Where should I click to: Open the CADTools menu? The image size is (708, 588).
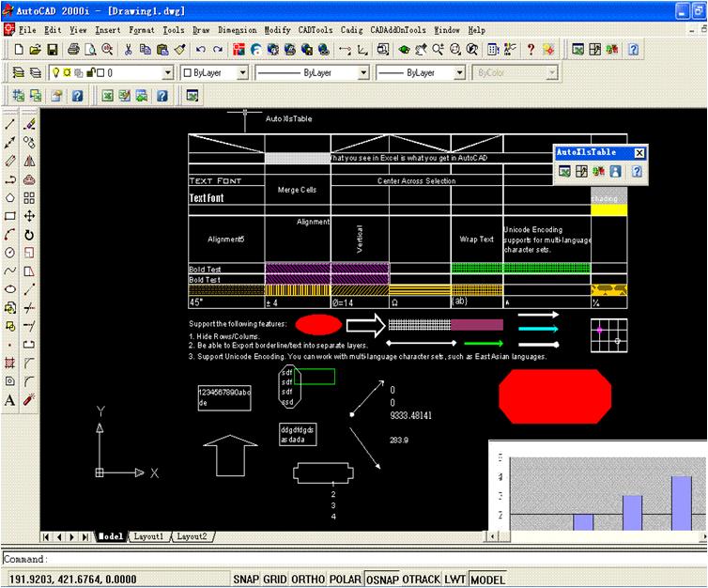[316, 30]
